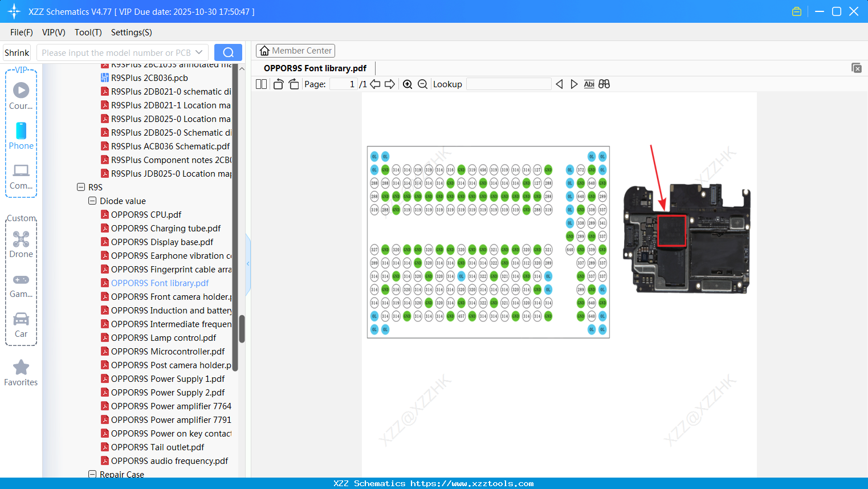
Task: Zoom in on the PDF
Action: click(x=407, y=84)
